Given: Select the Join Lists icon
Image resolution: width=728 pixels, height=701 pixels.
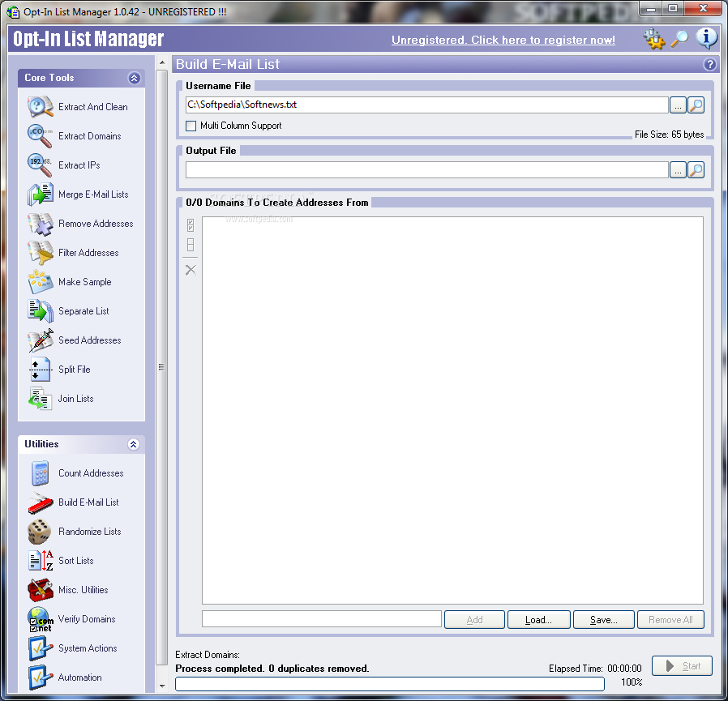Looking at the screenshot, I should (40, 399).
